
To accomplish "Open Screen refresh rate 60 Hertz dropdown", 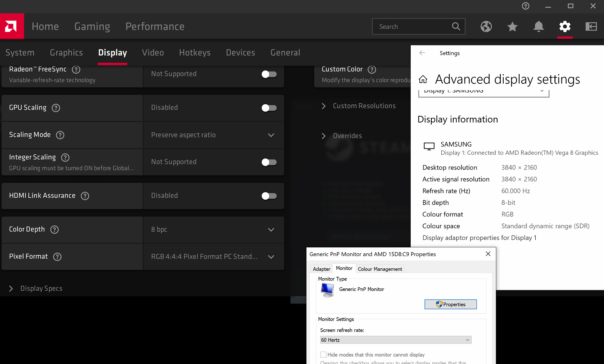I will point(396,340).
